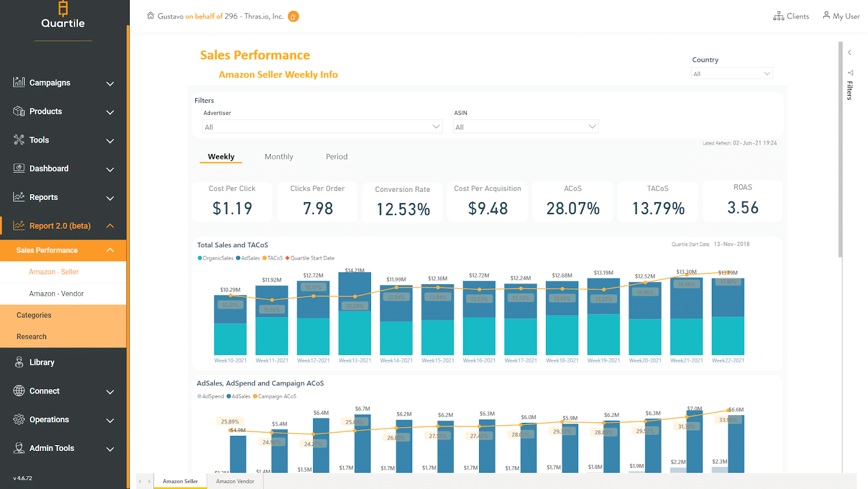Image resolution: width=868 pixels, height=489 pixels.
Task: Expand the Dashboard menu chevron
Action: 110,170
